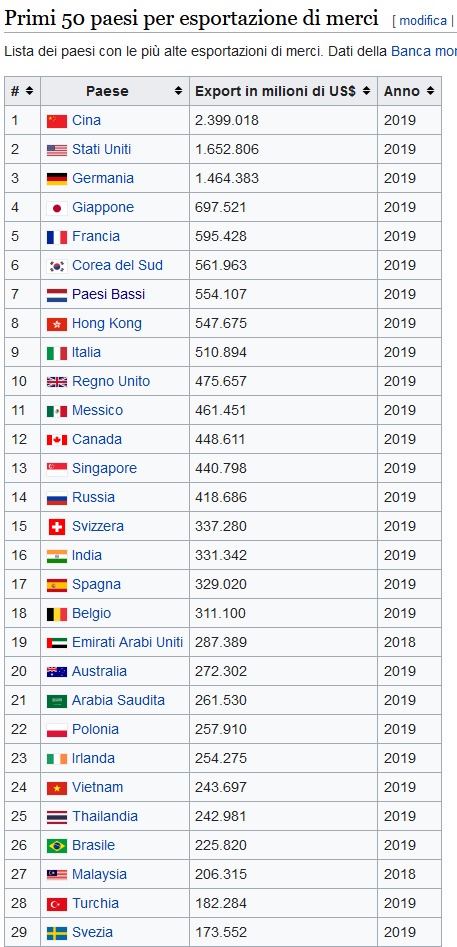Click the South Korea flag icon

click(x=57, y=266)
